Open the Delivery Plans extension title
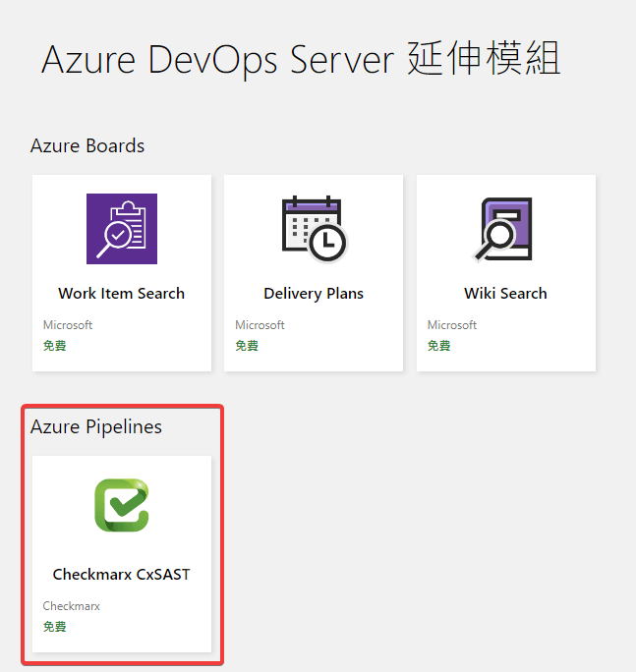Viewport: 636px width, 672px height. (314, 294)
